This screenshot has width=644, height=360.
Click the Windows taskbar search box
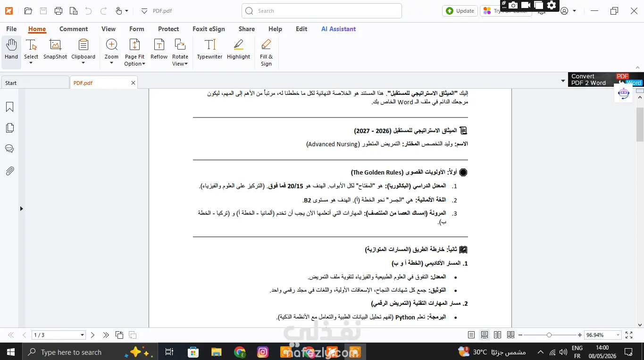(x=89, y=352)
